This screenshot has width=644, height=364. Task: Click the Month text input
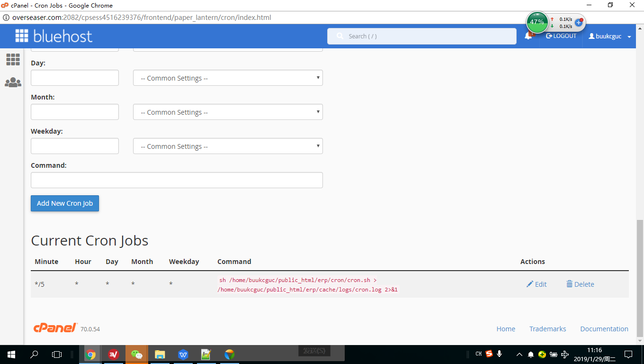[75, 112]
